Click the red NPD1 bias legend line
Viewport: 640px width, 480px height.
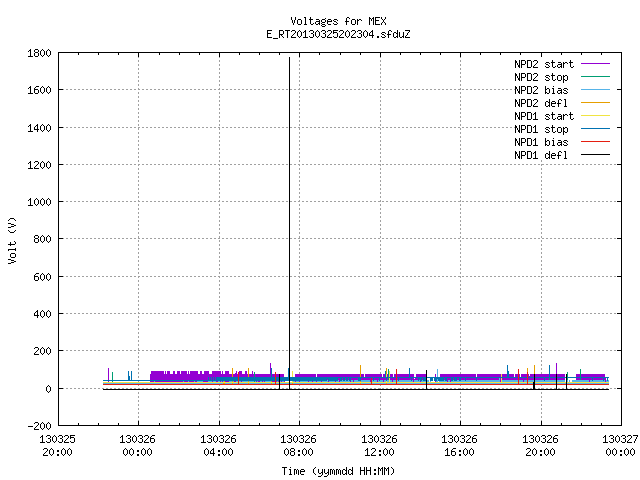pyautogui.click(x=595, y=142)
